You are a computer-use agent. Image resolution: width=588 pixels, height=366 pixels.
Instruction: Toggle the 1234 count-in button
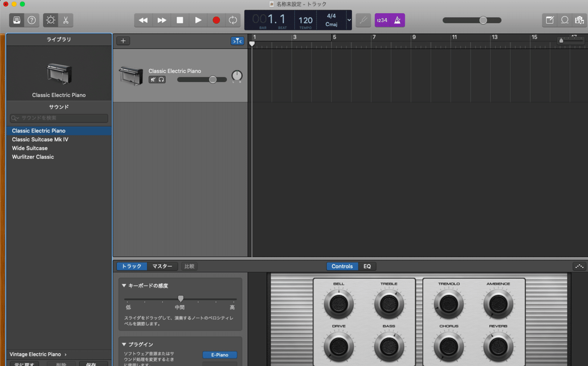(382, 20)
